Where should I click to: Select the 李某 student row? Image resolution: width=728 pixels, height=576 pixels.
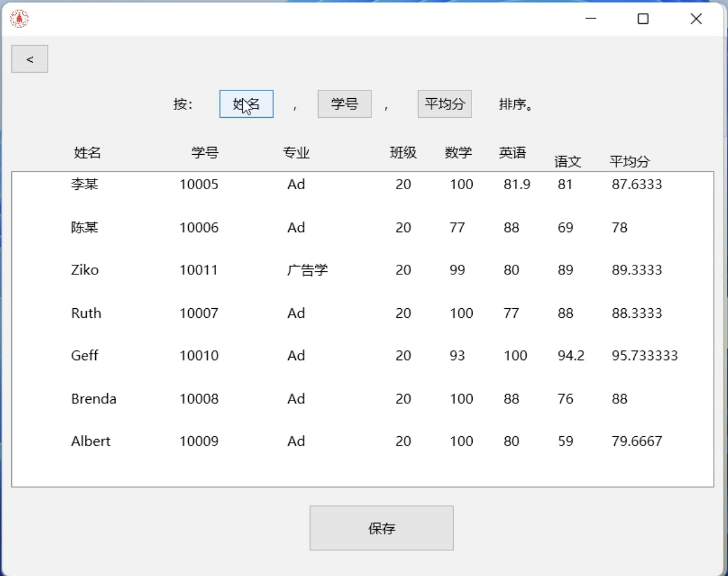85,184
